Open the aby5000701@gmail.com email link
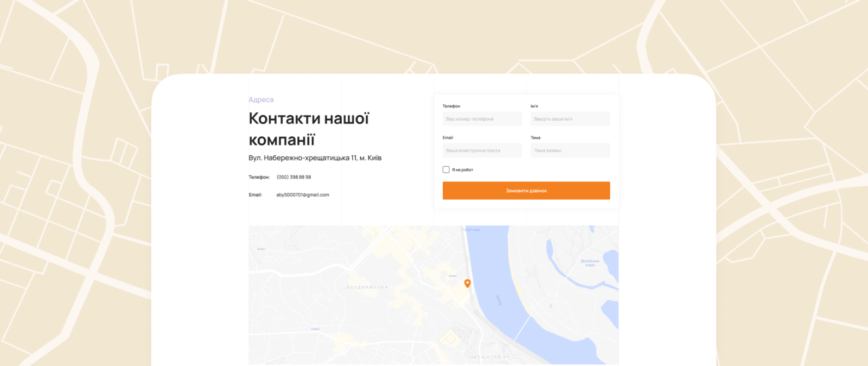This screenshot has height=366, width=868. 302,195
